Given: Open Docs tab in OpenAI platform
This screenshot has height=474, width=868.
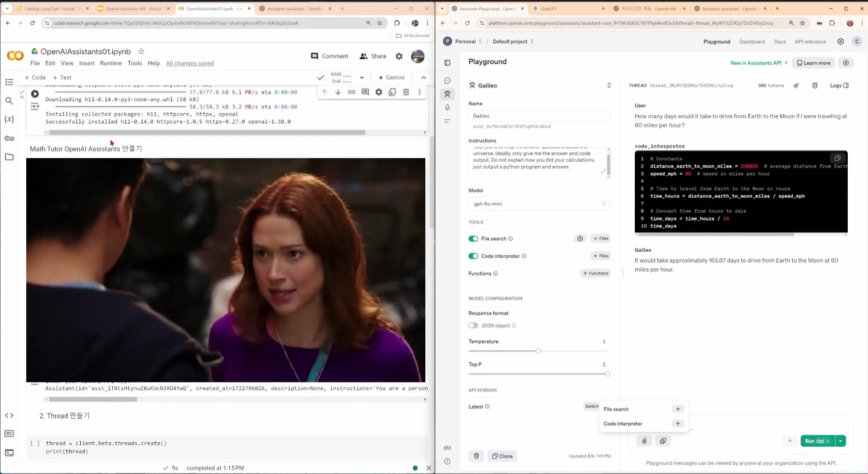Looking at the screenshot, I should tap(780, 42).
